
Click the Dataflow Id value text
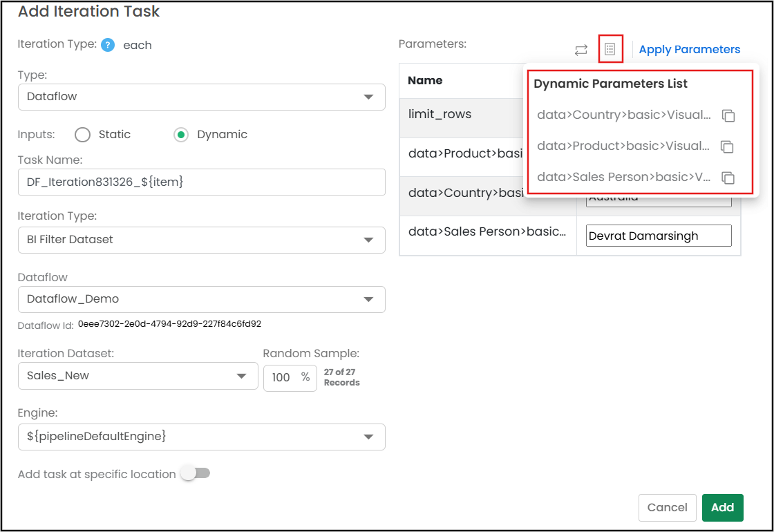coord(169,324)
